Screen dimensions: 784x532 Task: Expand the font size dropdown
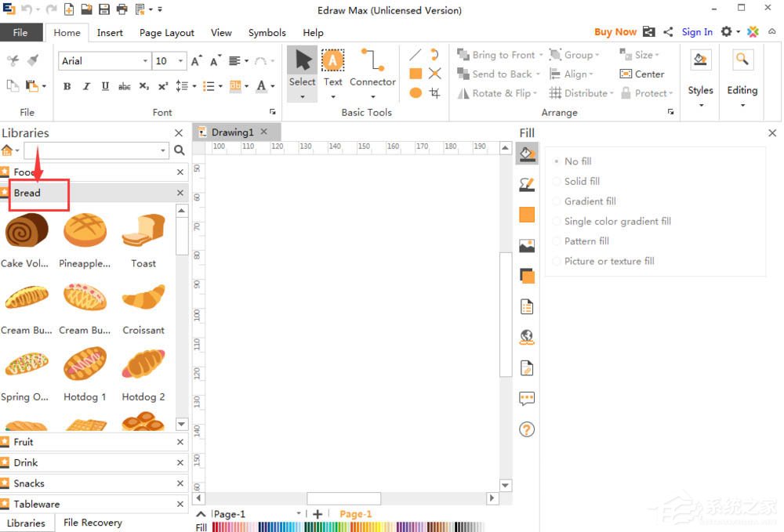181,61
